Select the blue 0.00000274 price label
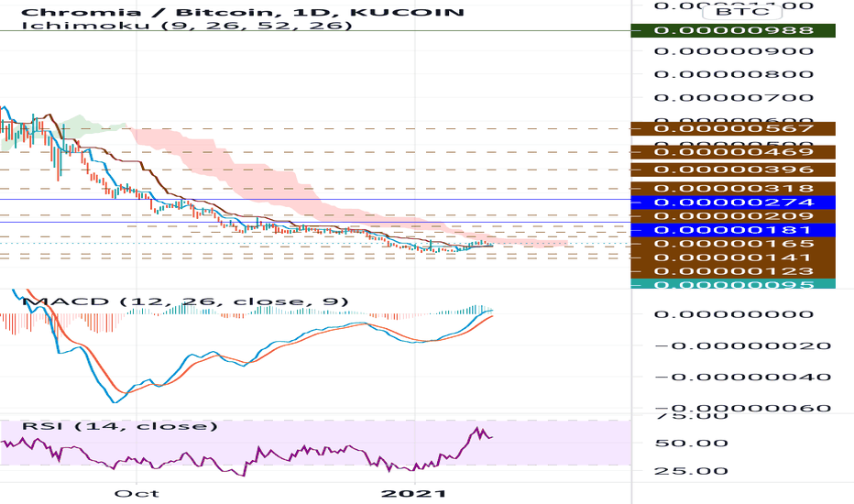 (x=733, y=203)
